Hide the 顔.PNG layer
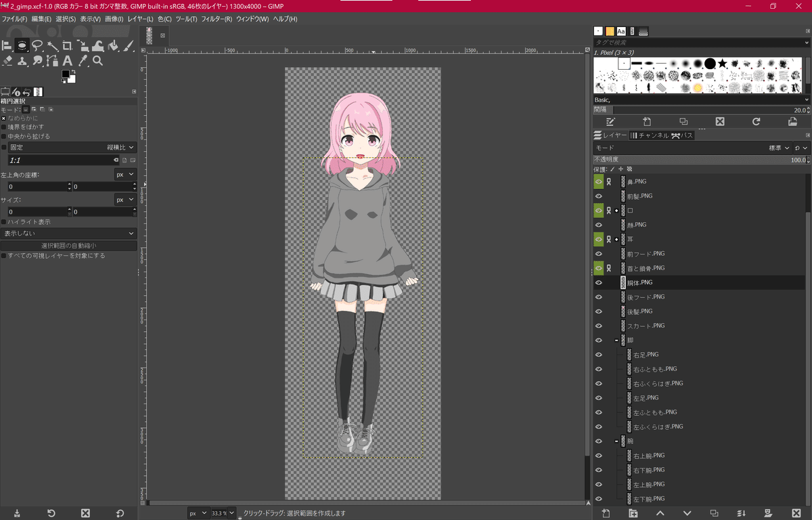Image resolution: width=812 pixels, height=520 pixels. (x=598, y=225)
